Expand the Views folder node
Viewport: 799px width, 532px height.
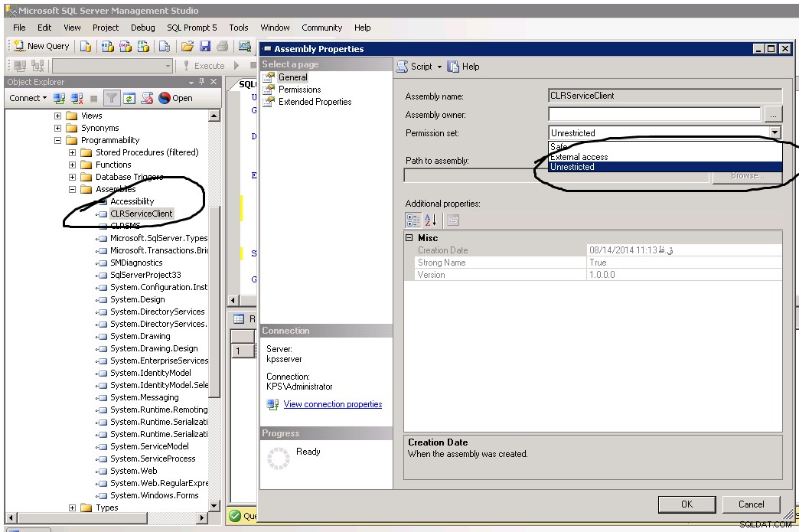point(57,116)
